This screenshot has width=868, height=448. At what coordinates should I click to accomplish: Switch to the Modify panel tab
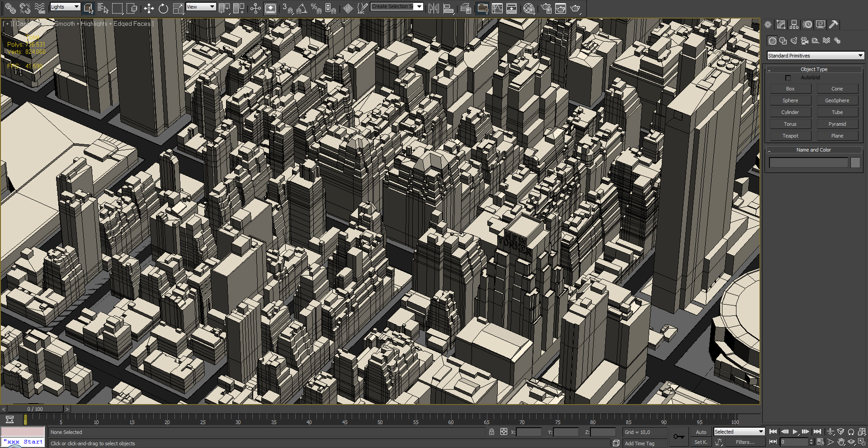point(781,24)
